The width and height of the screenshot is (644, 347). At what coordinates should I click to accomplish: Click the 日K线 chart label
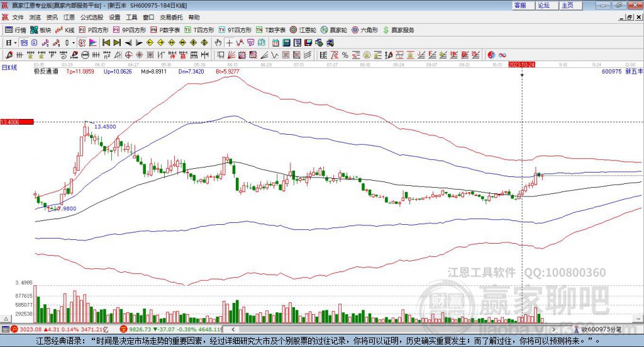[x=9, y=68]
